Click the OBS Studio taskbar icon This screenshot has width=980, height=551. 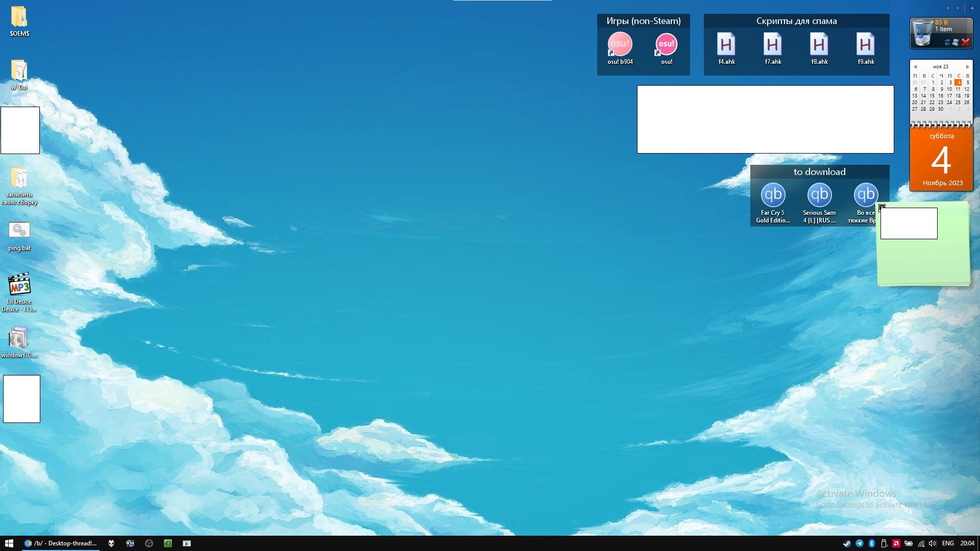pos(149,543)
